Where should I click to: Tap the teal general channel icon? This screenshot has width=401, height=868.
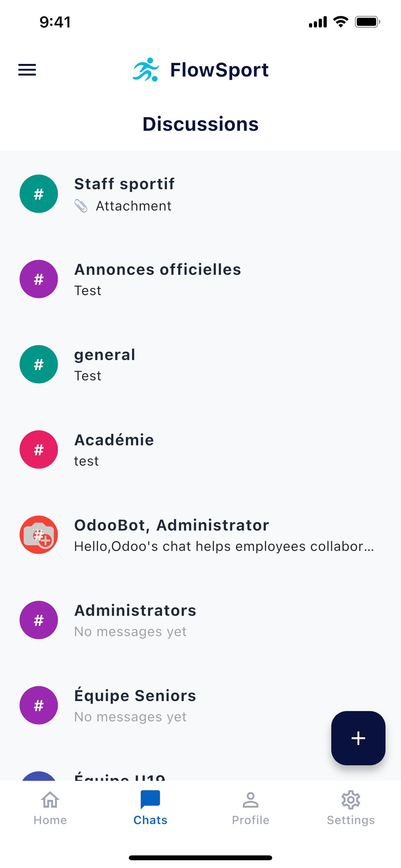pyautogui.click(x=39, y=364)
